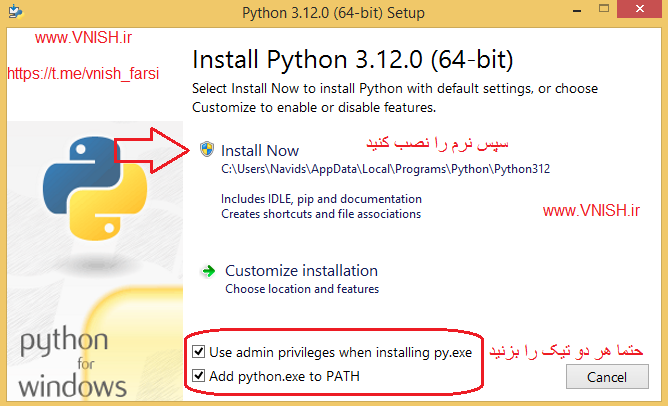668x406 pixels.
Task: Close the setup window with the red X
Action: click(640, 12)
